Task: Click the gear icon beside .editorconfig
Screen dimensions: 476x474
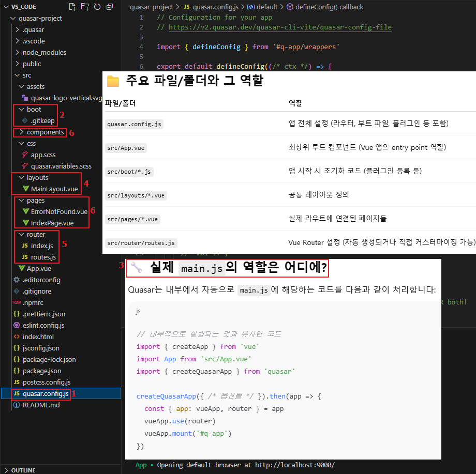Action: click(x=17, y=280)
